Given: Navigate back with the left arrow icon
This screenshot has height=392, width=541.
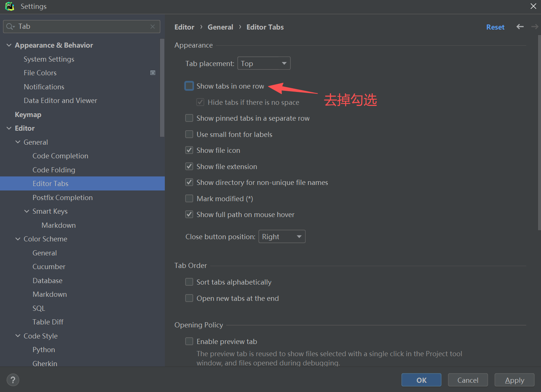Looking at the screenshot, I should (520, 27).
